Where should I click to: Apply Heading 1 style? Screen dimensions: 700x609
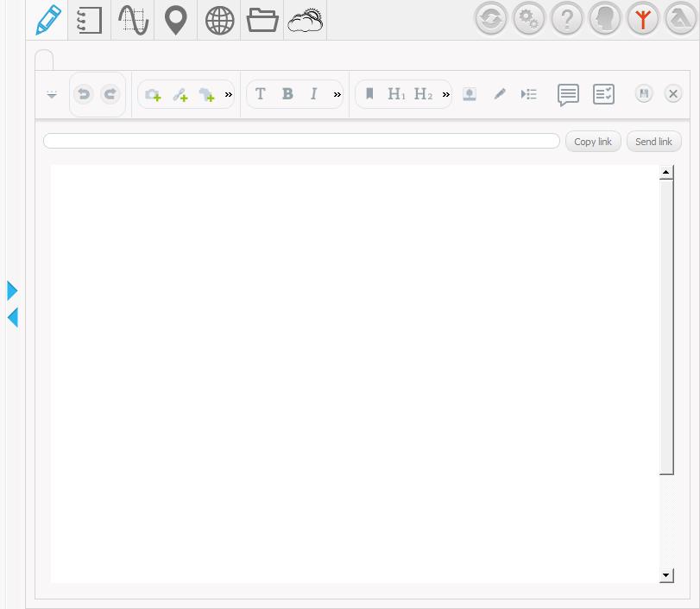coord(396,94)
